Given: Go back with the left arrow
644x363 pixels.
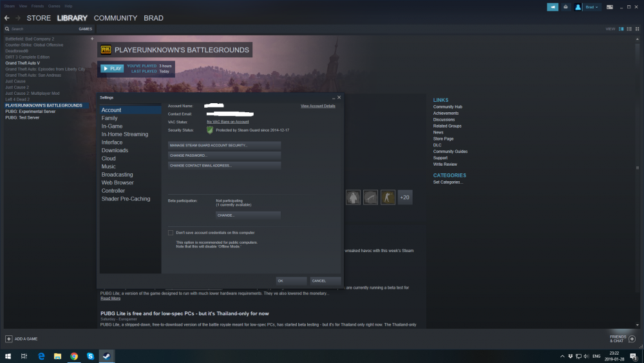Looking at the screenshot, I should pos(7,18).
